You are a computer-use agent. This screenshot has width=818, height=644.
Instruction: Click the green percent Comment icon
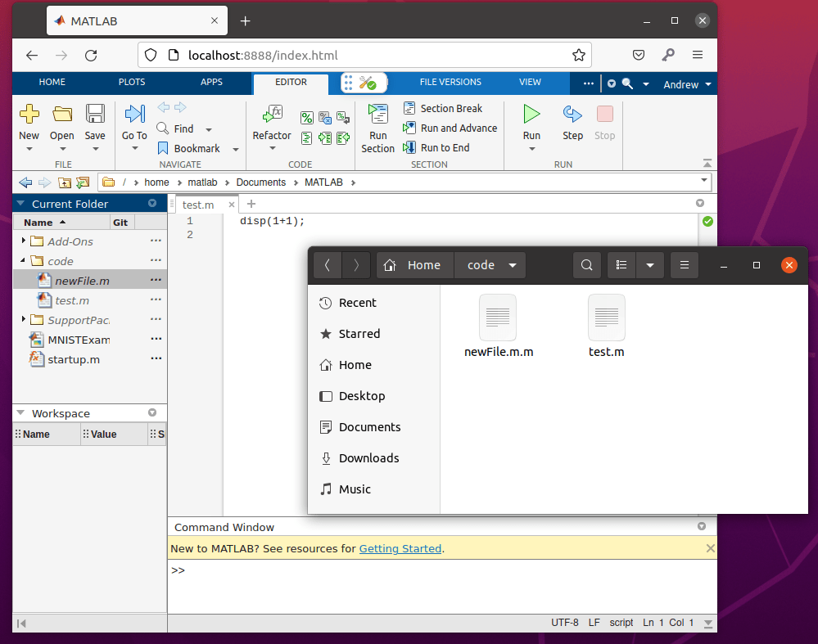pos(307,118)
